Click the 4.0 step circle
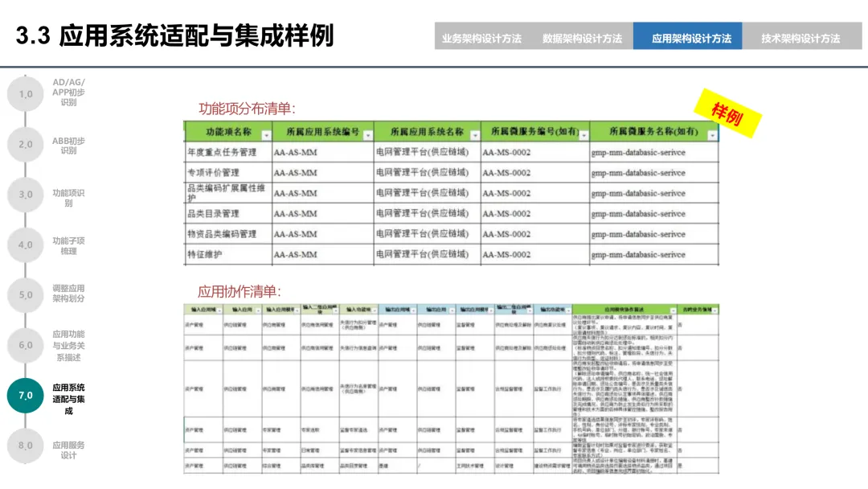Screen dimensions: 868x489 point(26,244)
